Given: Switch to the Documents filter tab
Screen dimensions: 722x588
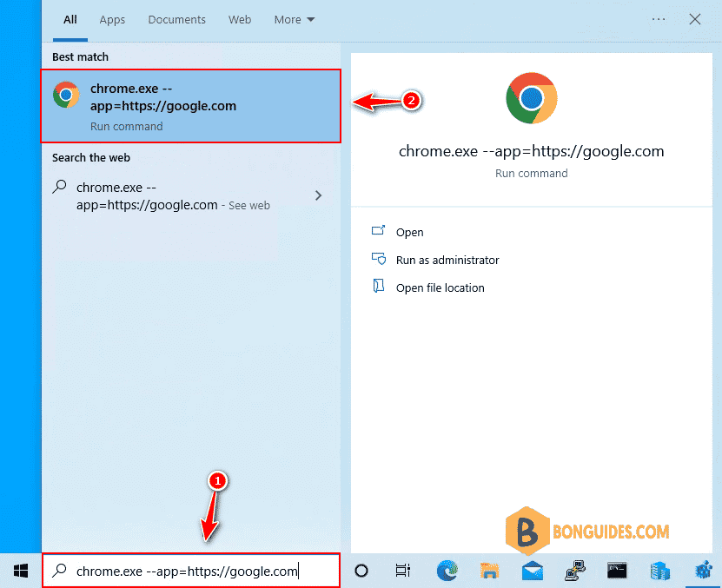Looking at the screenshot, I should coord(176,19).
